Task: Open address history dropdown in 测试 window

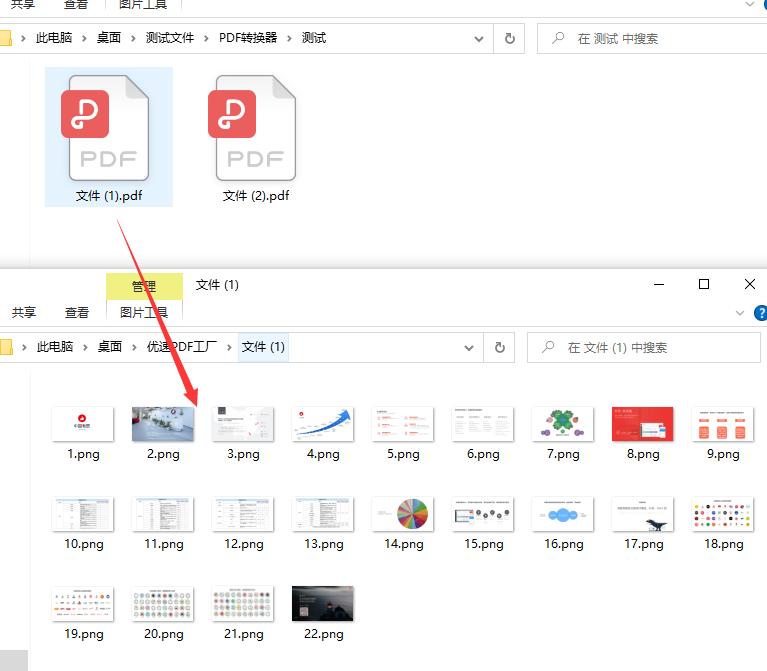Action: tap(479, 39)
